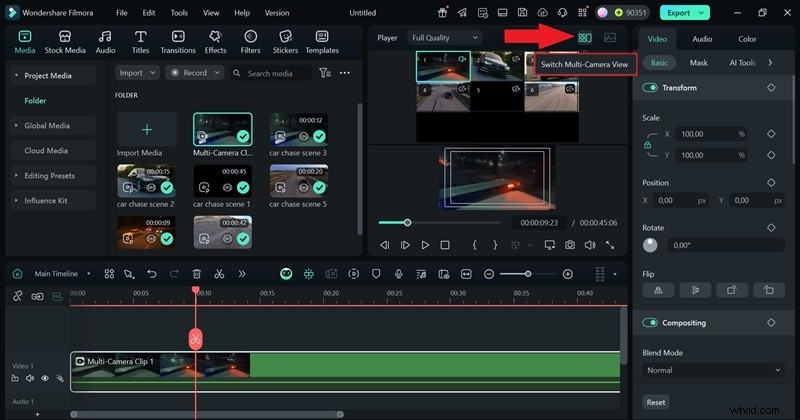Take a snapshot with the camera icon

coord(569,244)
